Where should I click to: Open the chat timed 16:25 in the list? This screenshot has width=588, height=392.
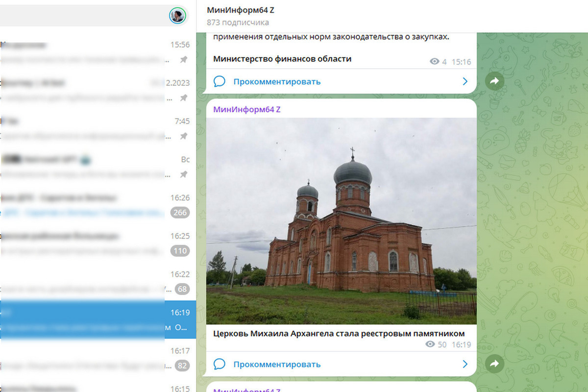coord(98,243)
